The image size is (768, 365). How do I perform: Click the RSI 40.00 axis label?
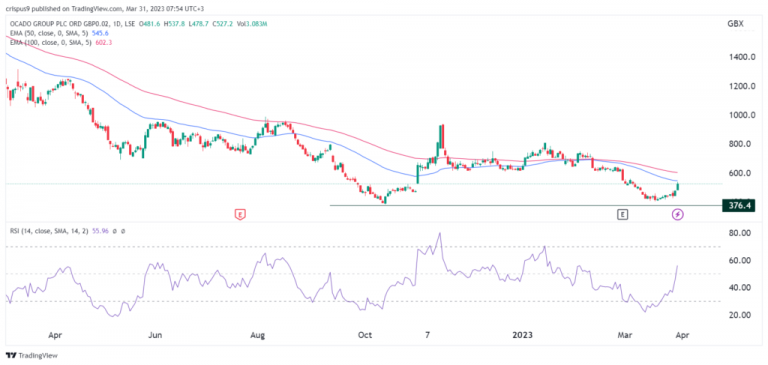[739, 288]
